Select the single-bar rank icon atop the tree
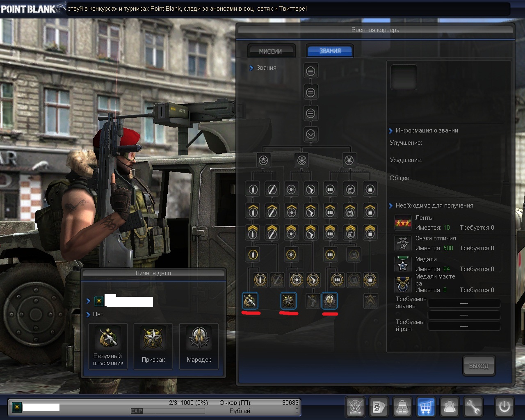The width and height of the screenshot is (525, 420). point(310,71)
